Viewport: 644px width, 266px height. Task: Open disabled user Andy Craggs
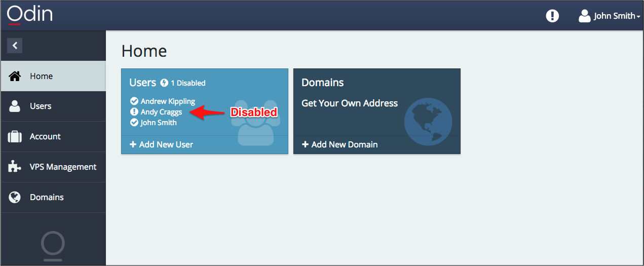coord(161,112)
